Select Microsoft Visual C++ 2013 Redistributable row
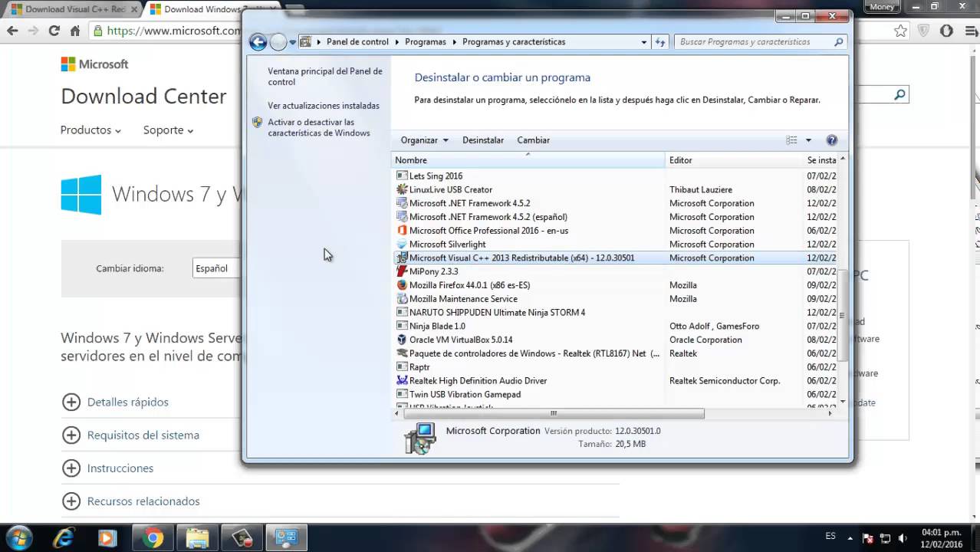980x552 pixels. [x=616, y=258]
